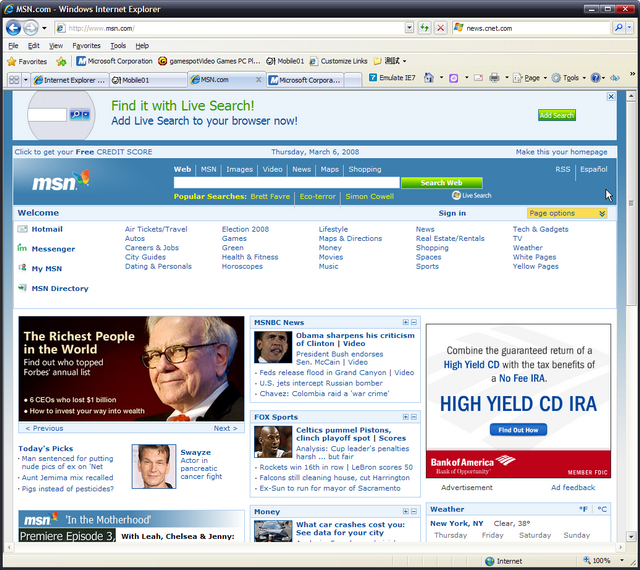
Task: Click the Add to Favorites Bar star icon
Action: click(61, 61)
